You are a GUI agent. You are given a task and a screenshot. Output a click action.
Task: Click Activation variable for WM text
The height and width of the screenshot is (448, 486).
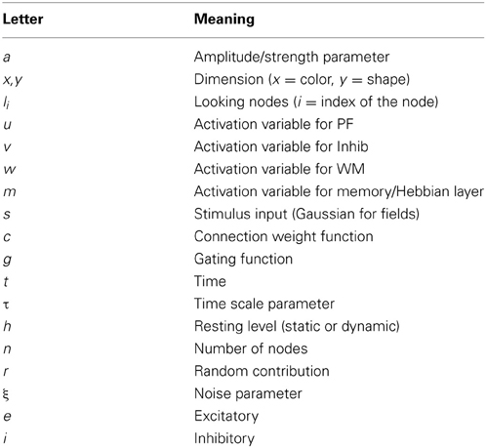tap(279, 169)
